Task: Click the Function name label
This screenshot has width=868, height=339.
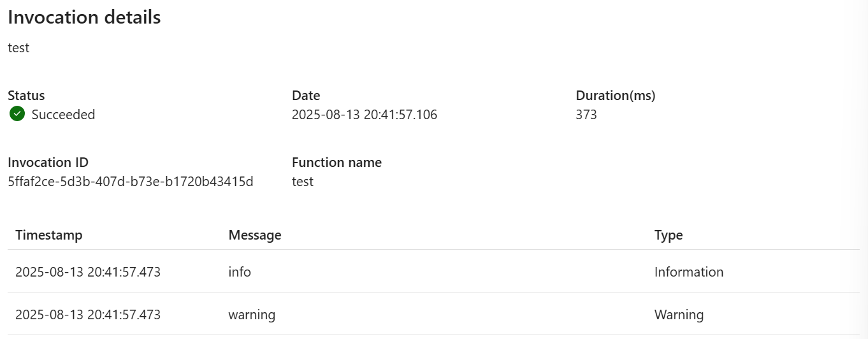Action: 336,162
